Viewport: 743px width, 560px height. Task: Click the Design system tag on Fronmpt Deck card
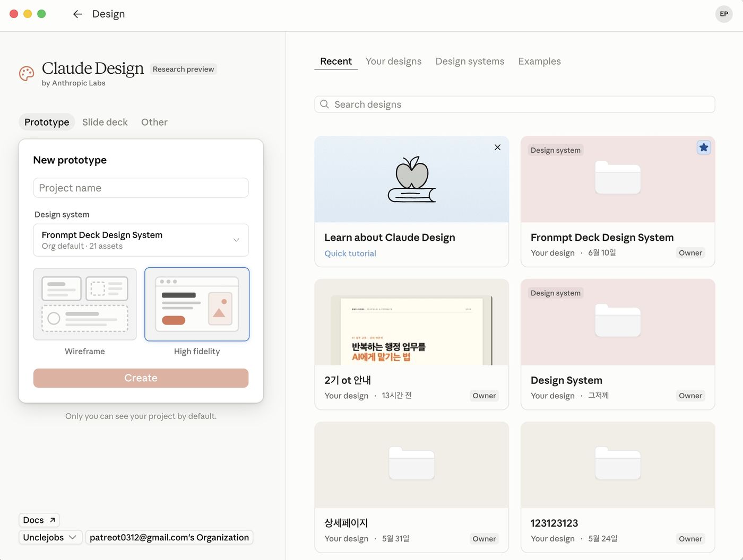tap(555, 150)
